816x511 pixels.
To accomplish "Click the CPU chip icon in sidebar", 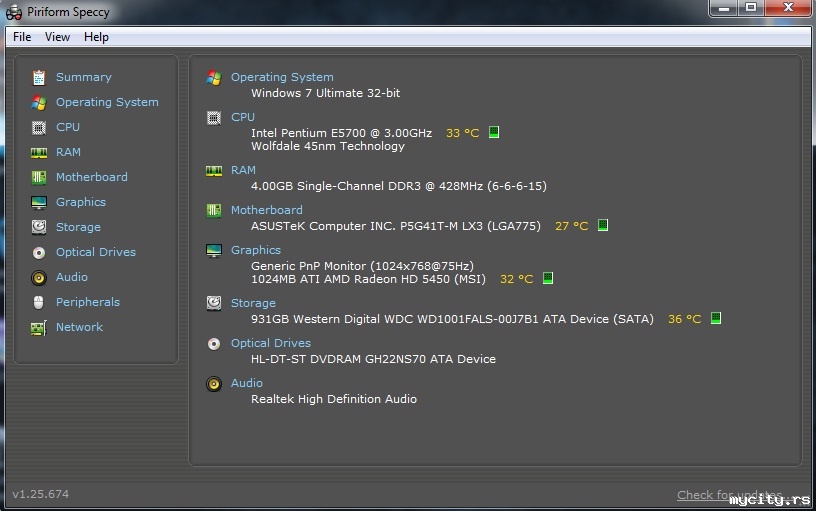I will click(39, 127).
